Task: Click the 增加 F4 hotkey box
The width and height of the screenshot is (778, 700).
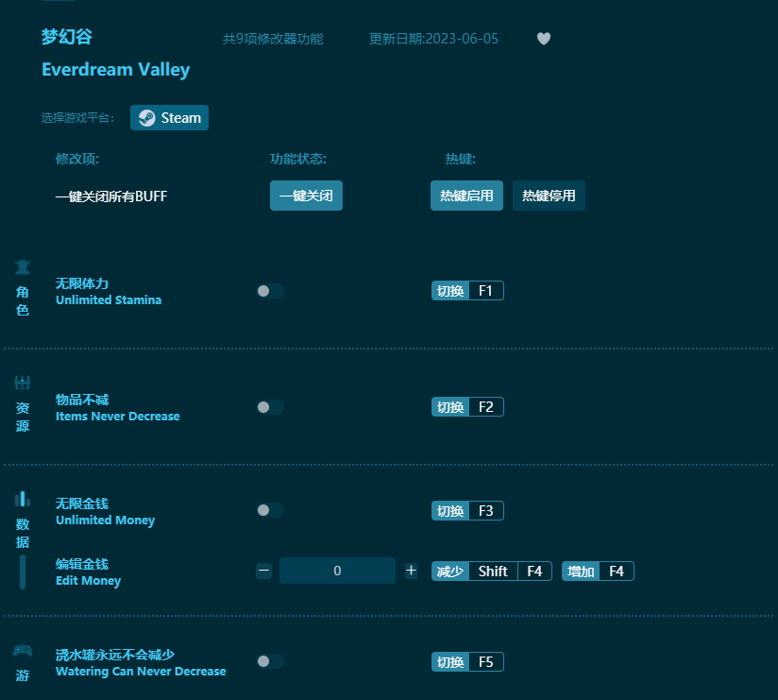Action: [x=598, y=572]
